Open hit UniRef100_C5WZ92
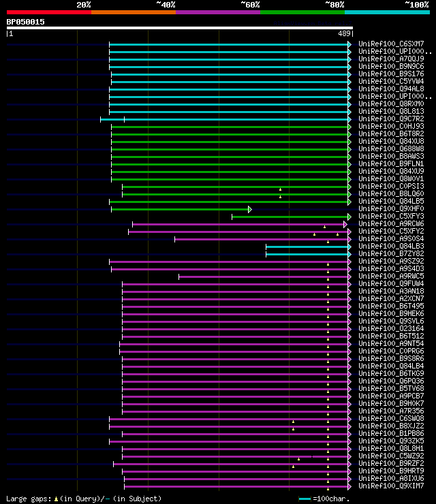This screenshot has height=504, width=436. 391,456
